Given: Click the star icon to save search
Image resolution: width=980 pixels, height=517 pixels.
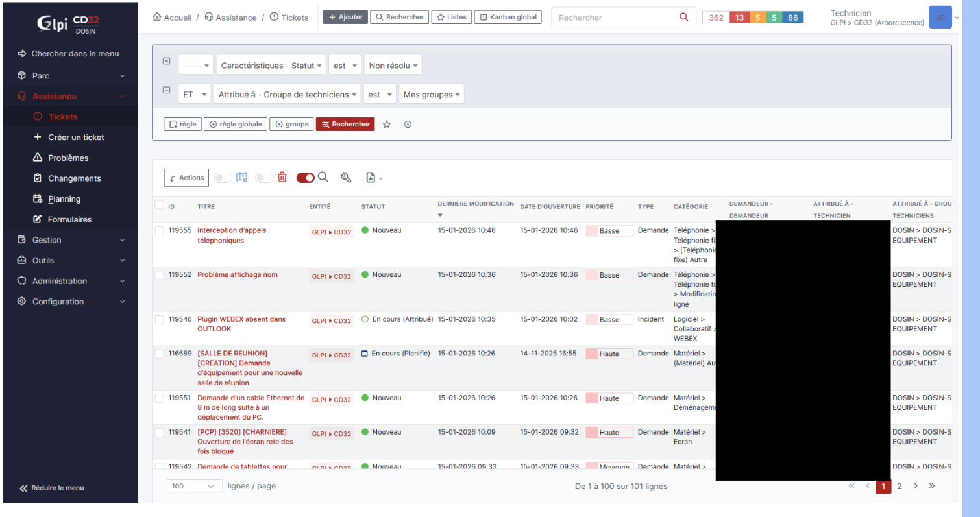Looking at the screenshot, I should [387, 125].
